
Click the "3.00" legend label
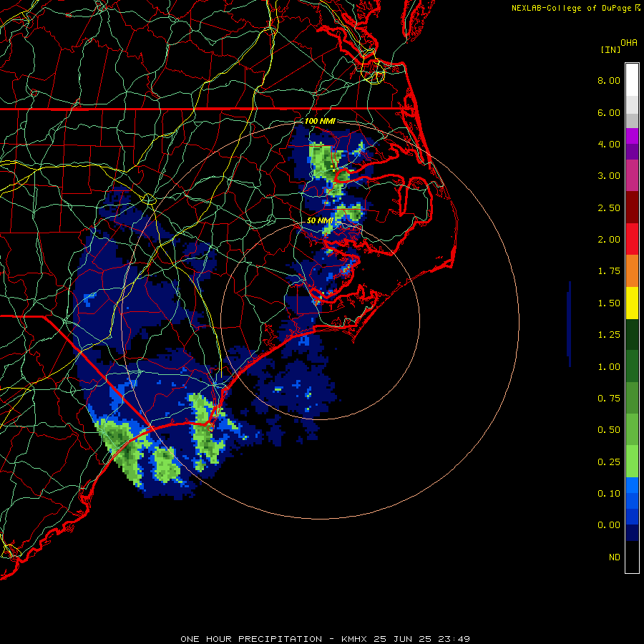(x=609, y=176)
